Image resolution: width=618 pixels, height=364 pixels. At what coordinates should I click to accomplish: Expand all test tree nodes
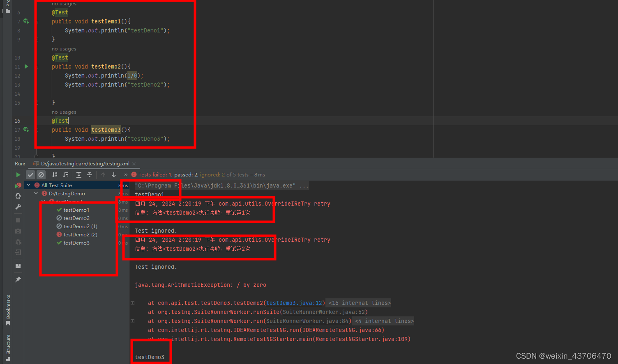click(79, 175)
